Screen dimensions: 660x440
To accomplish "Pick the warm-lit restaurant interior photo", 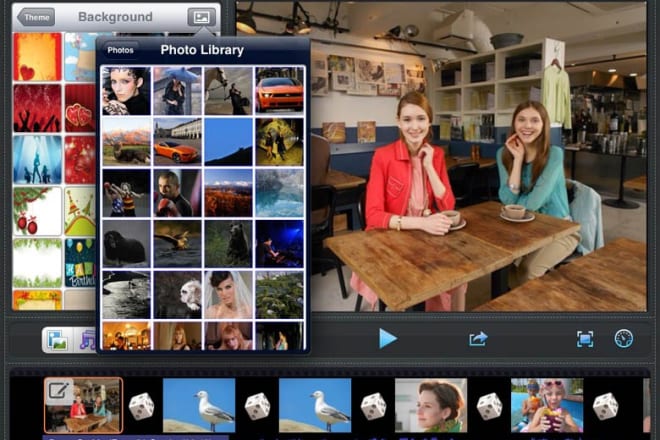I will (x=126, y=336).
